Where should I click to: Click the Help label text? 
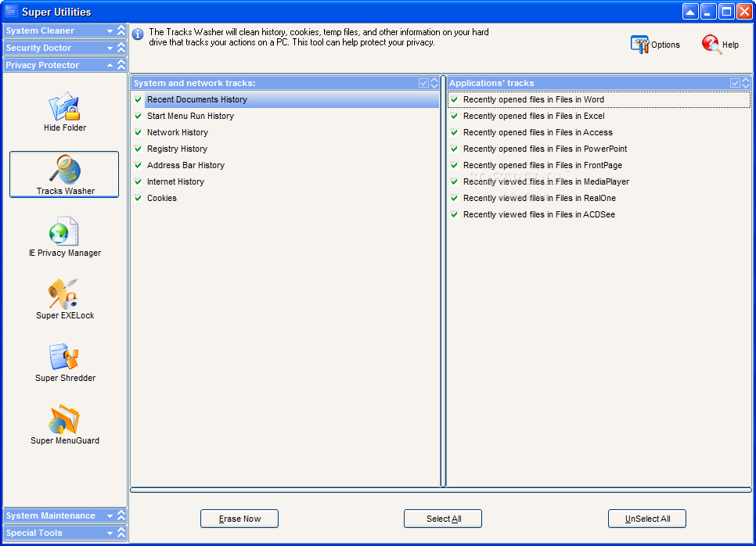[x=730, y=45]
